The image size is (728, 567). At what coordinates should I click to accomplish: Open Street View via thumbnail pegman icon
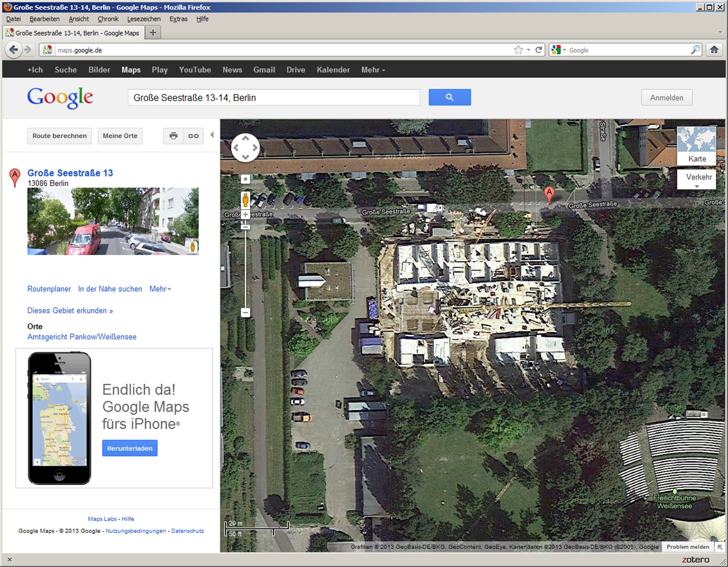pyautogui.click(x=192, y=247)
